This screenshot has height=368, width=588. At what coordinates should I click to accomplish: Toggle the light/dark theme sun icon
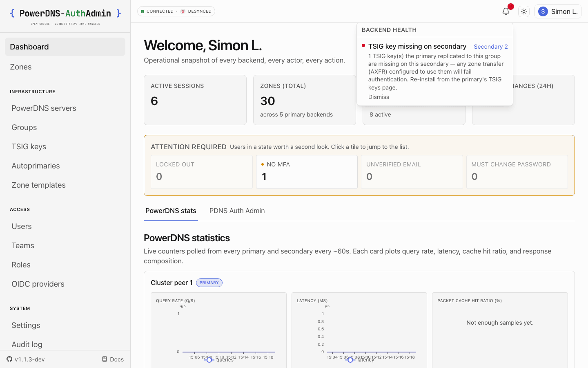524,11
